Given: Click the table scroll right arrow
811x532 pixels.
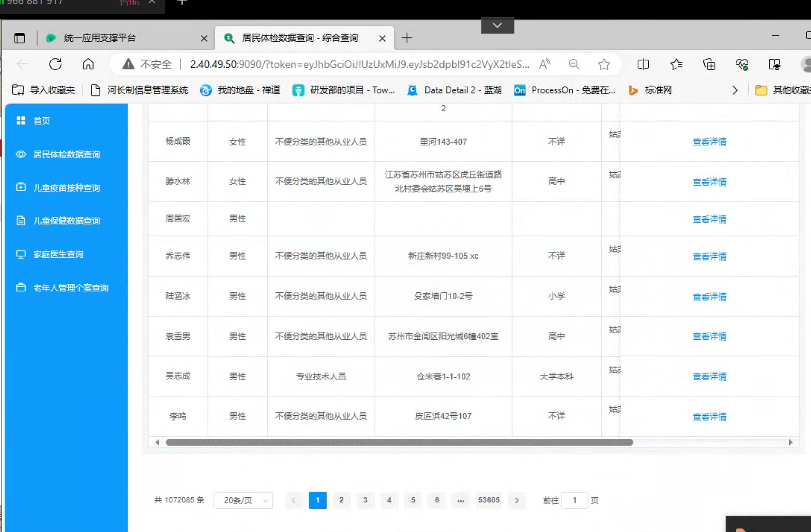Looking at the screenshot, I should click(x=791, y=442).
